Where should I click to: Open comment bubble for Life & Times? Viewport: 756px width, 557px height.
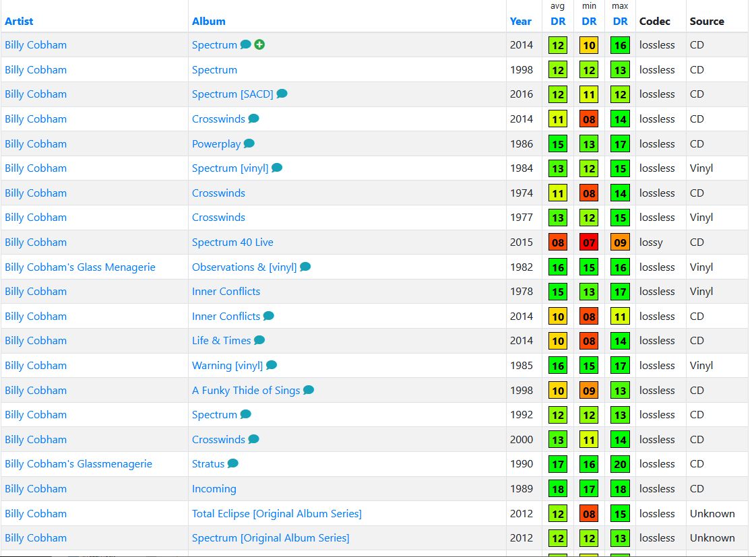tap(259, 340)
